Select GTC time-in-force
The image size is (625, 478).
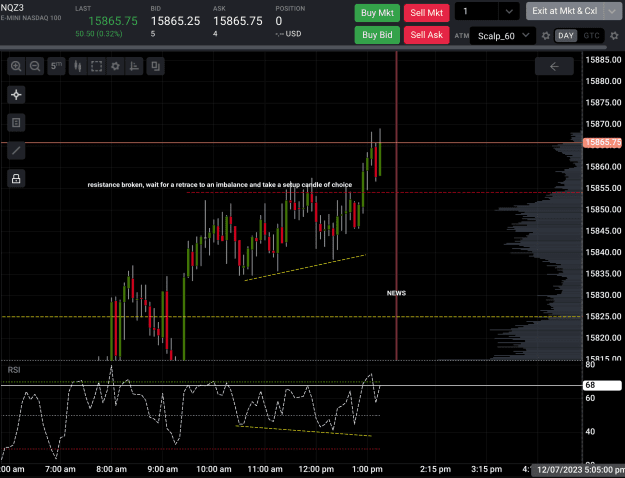click(591, 36)
